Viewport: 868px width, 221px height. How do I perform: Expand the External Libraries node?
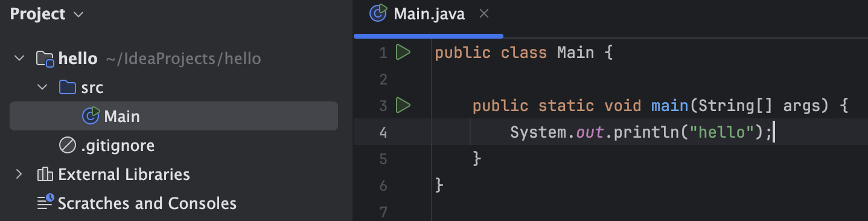click(x=19, y=175)
